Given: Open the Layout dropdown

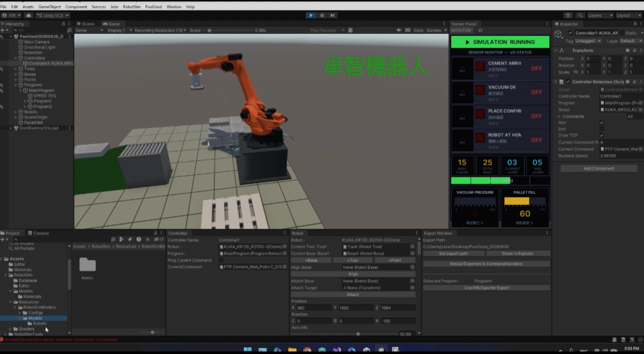Looking at the screenshot, I should pos(629,15).
